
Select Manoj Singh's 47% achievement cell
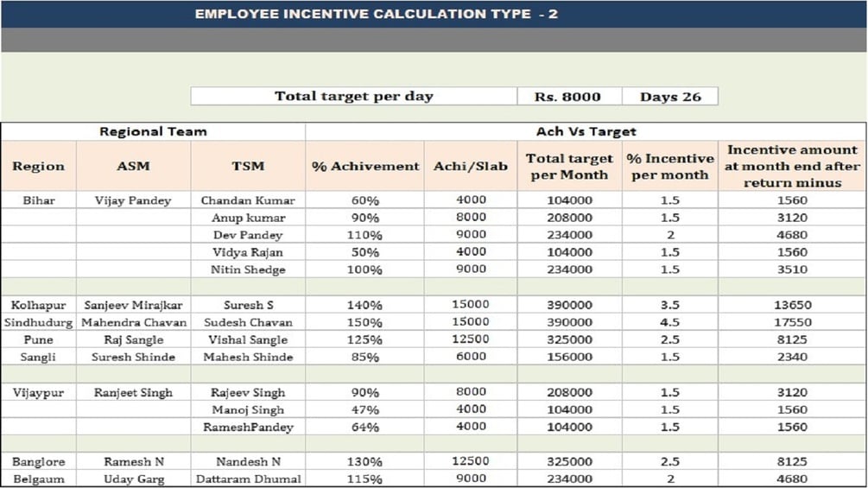click(x=364, y=409)
